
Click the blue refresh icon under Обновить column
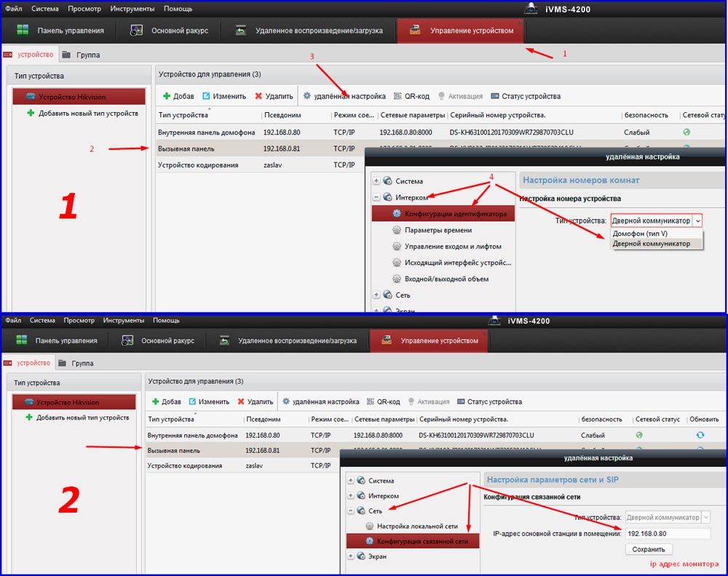click(x=700, y=435)
